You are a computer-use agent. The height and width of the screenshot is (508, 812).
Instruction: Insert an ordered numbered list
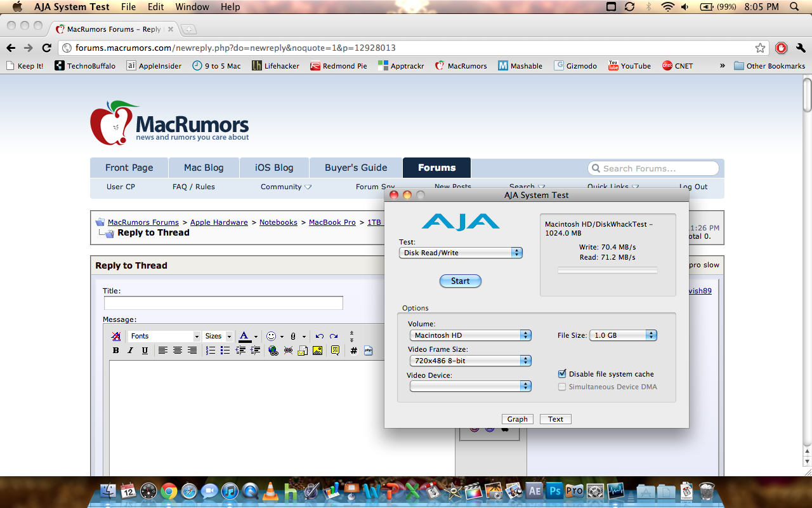pyautogui.click(x=210, y=351)
